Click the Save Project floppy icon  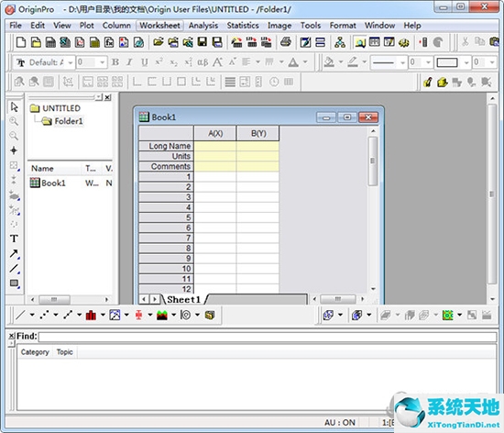pyautogui.click(x=203, y=42)
